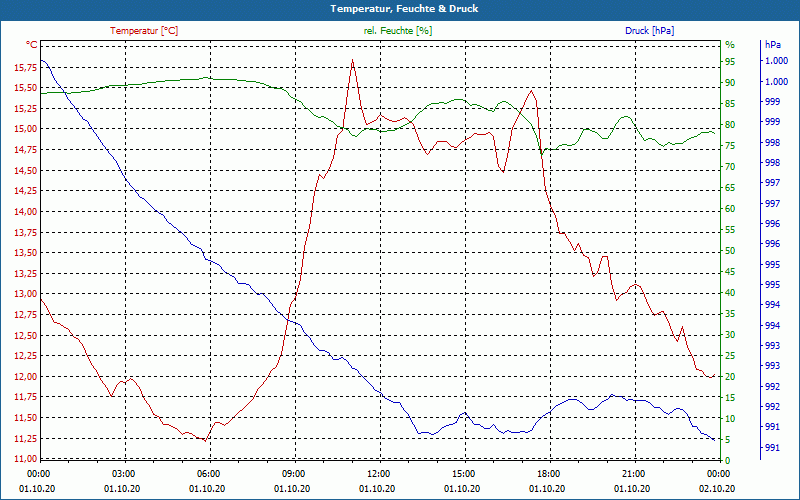Click the 02.10.20 date label

(x=717, y=488)
